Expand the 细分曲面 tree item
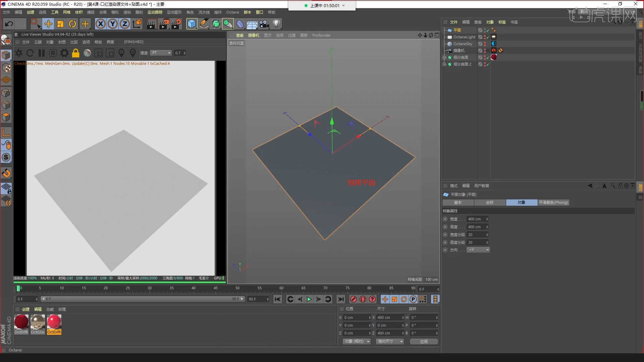The height and width of the screenshot is (362, 644). (x=444, y=58)
